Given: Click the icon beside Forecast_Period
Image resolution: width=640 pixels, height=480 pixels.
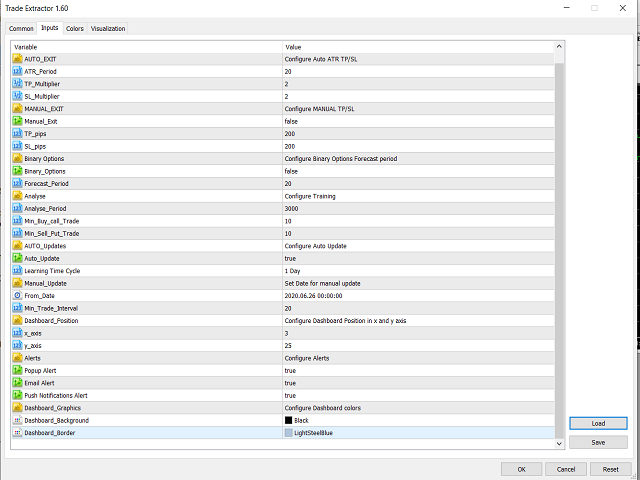Looking at the screenshot, I should tap(17, 184).
